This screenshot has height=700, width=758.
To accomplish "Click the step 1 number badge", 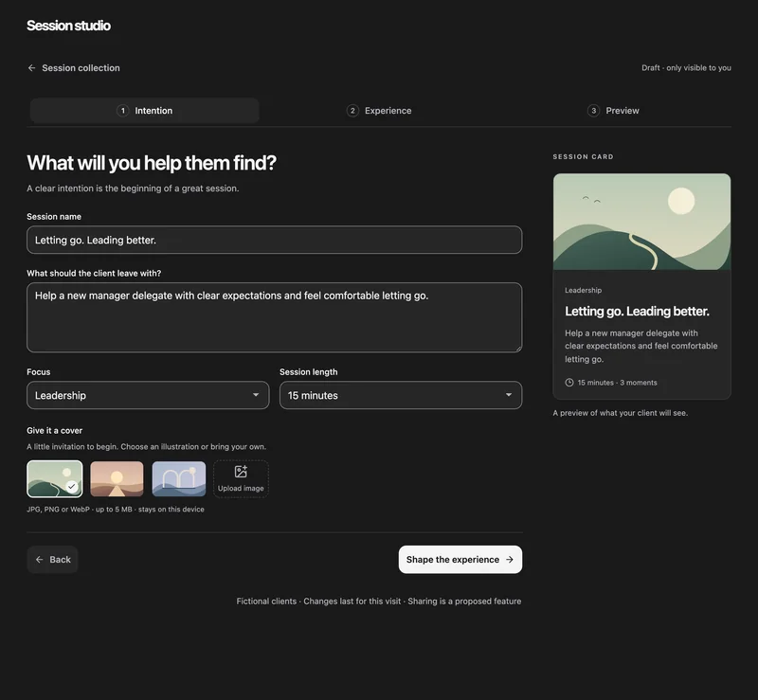I will (x=123, y=111).
